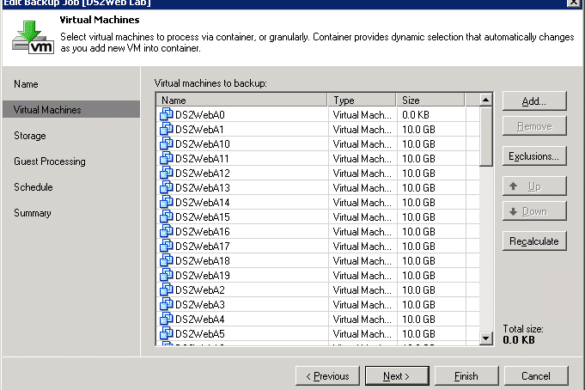The height and width of the screenshot is (390, 585).
Task: Click the Add... button
Action: pos(534,101)
